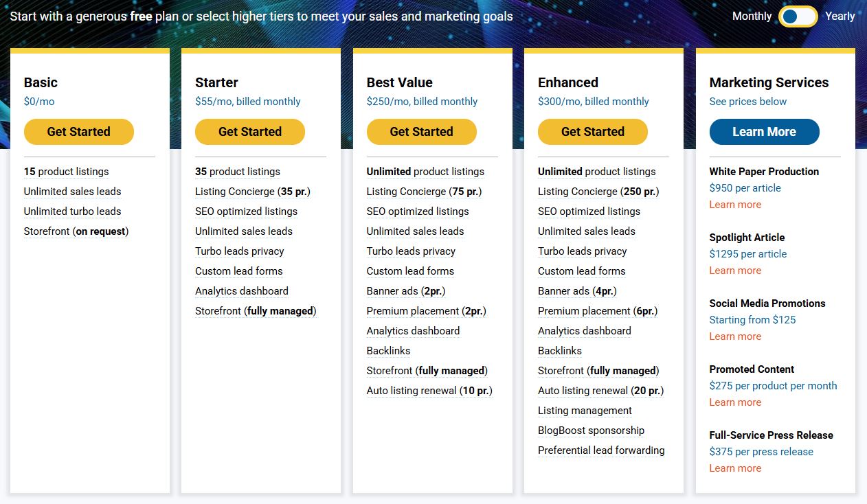
Task: Click Premium placement (2pr.) in Best Value
Action: 427,311
